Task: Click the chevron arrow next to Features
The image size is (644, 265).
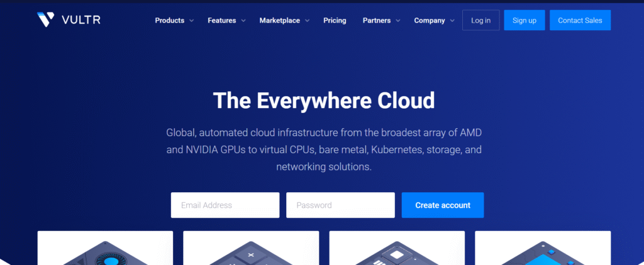Action: coord(244,21)
